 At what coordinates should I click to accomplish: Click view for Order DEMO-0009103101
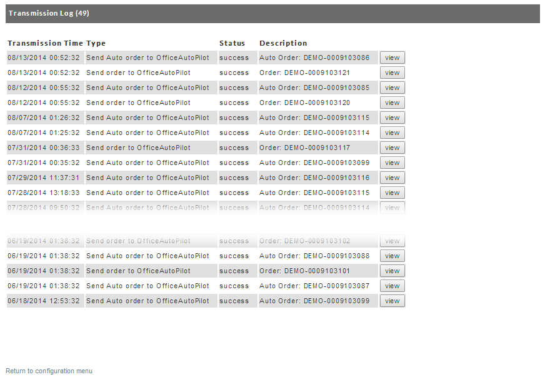coord(392,271)
